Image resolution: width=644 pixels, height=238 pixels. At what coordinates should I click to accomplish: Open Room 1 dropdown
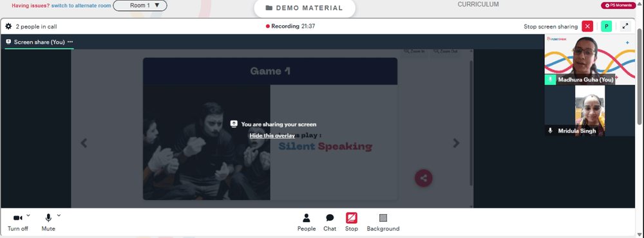(140, 6)
